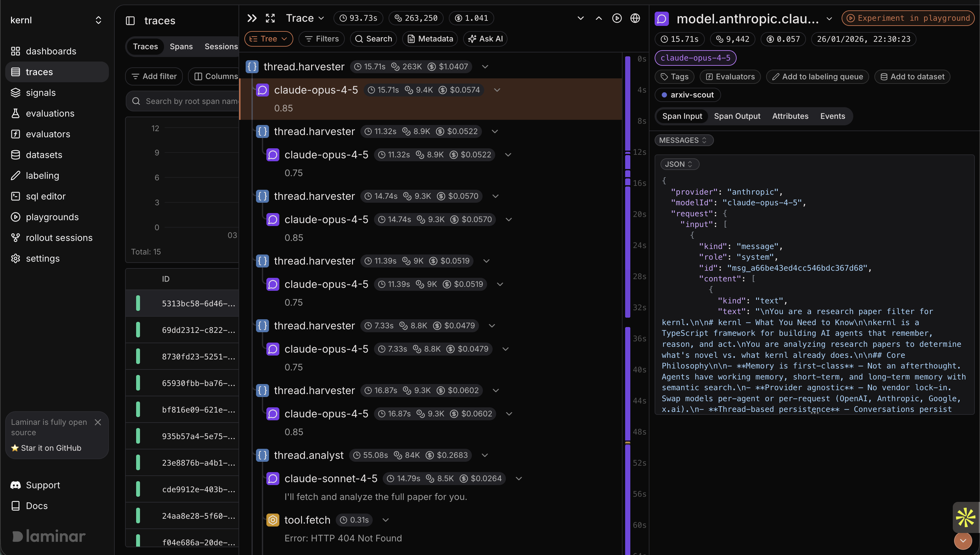This screenshot has height=555, width=980.
Task: Toggle the sidebar panel icon beside traces
Action: click(x=130, y=21)
